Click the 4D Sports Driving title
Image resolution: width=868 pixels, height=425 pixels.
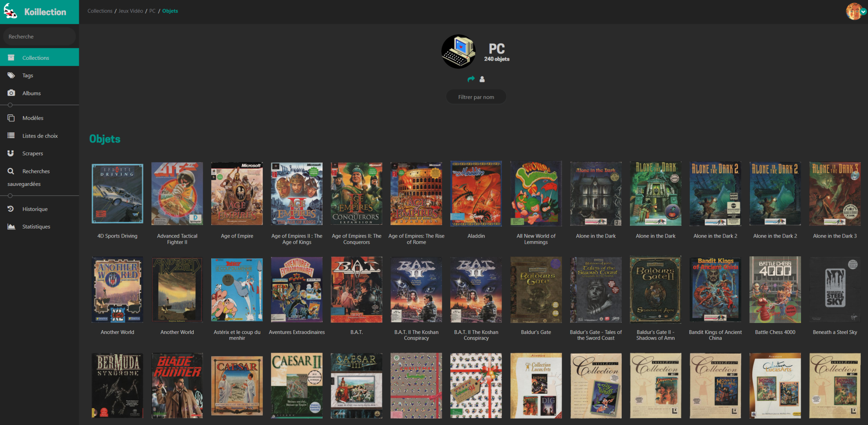tap(117, 236)
